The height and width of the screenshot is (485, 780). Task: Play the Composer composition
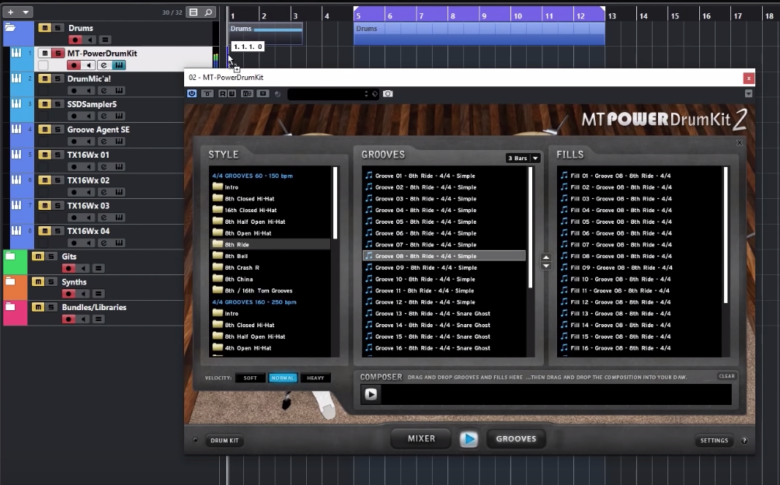coord(371,394)
